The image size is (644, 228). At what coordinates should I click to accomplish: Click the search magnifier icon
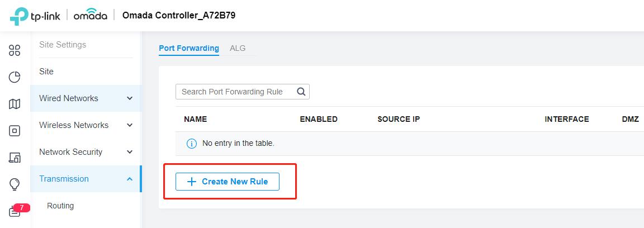[301, 92]
